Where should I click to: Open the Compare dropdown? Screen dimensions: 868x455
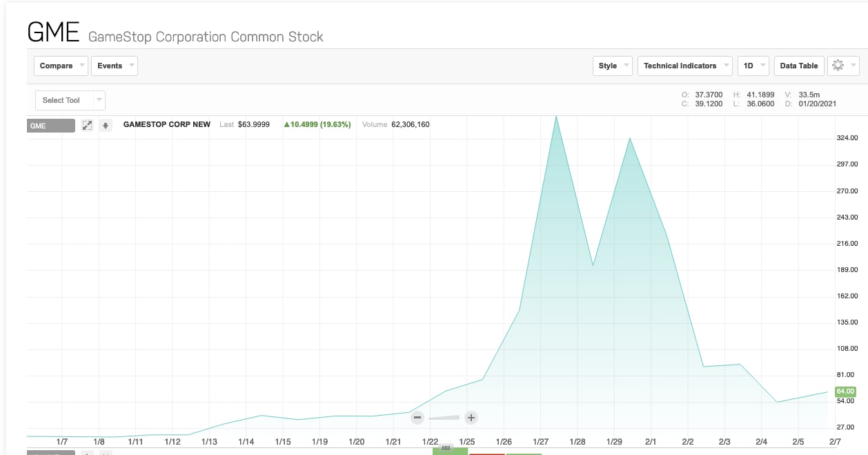point(61,66)
